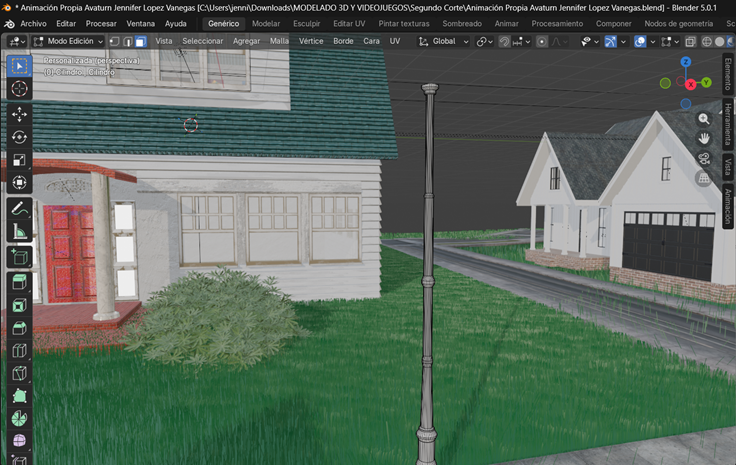Open the Modo Edición mode dropdown

(68, 42)
